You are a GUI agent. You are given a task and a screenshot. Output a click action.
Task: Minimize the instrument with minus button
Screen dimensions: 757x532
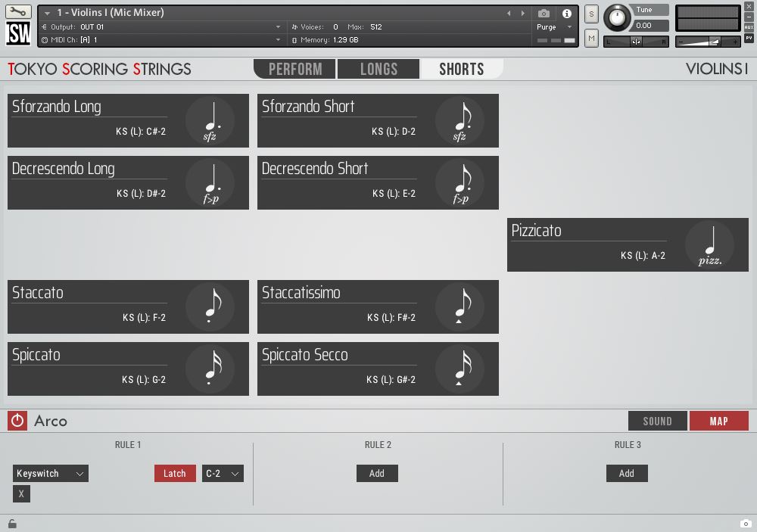click(749, 17)
